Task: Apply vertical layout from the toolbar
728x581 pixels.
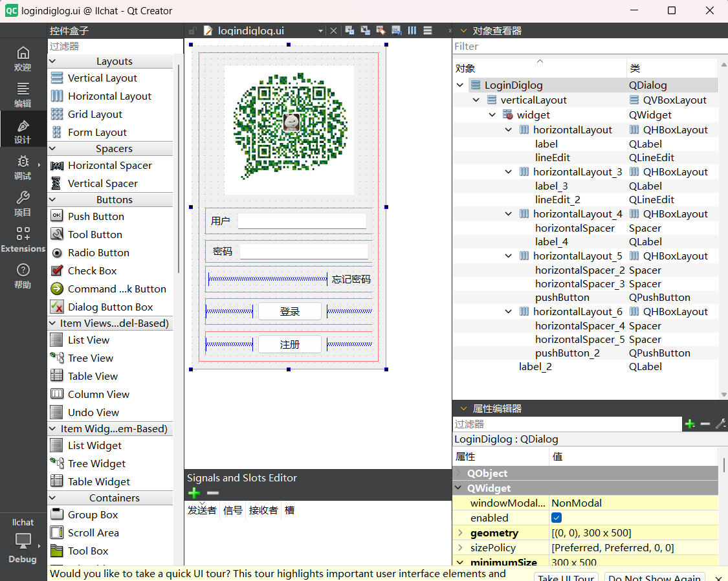Action: click(428, 30)
